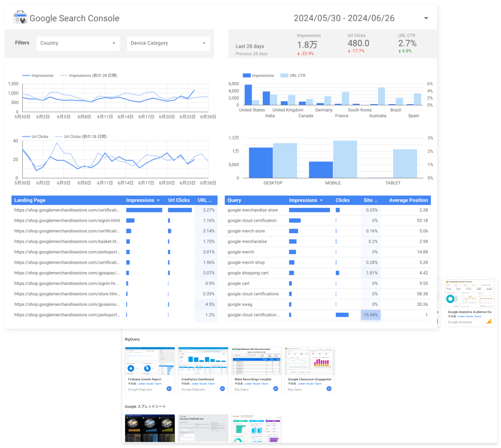The image size is (501, 448).
Task: Click the date range 2024/05/30 - 2024/06/26
Action: point(344,18)
